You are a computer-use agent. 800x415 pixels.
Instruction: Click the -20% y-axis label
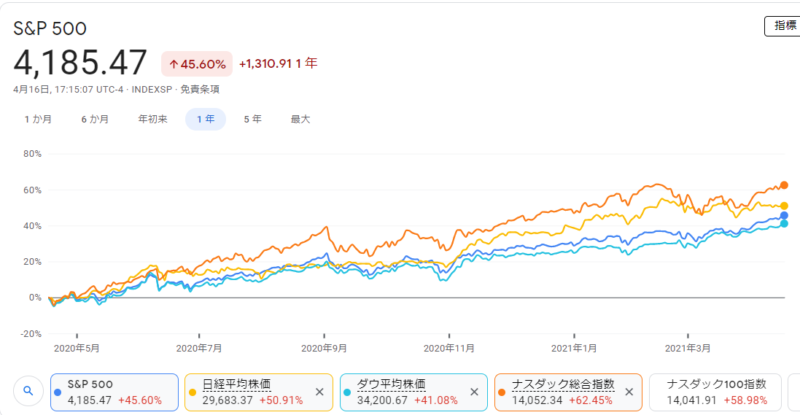31,333
